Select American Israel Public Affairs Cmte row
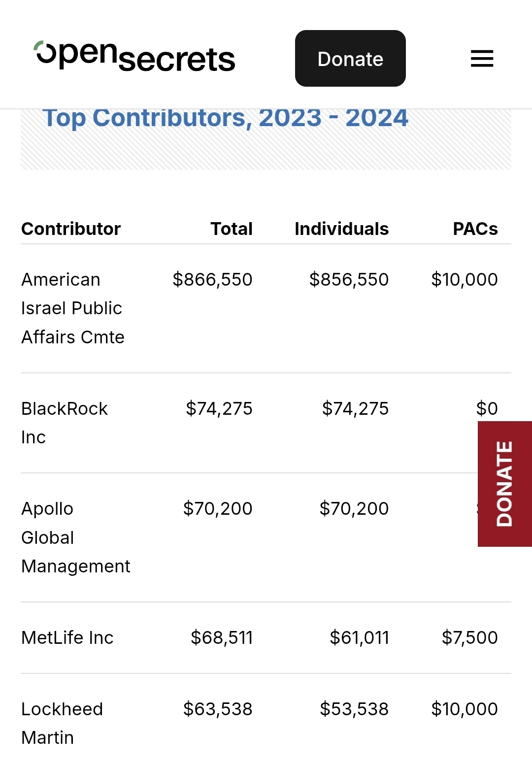The width and height of the screenshot is (532, 764). pos(72,308)
